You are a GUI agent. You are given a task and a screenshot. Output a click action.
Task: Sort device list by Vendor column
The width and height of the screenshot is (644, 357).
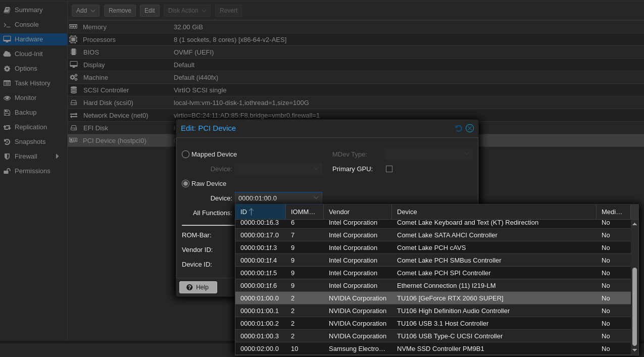358,212
